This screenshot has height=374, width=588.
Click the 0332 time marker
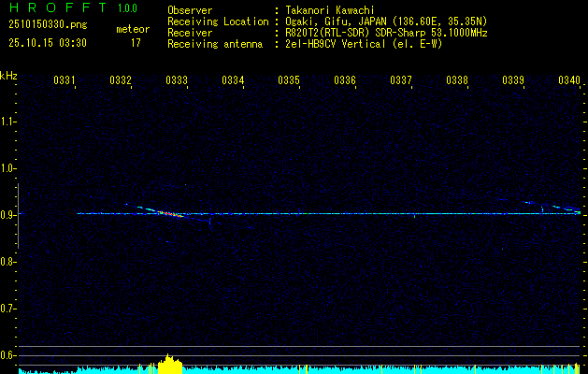[121, 80]
